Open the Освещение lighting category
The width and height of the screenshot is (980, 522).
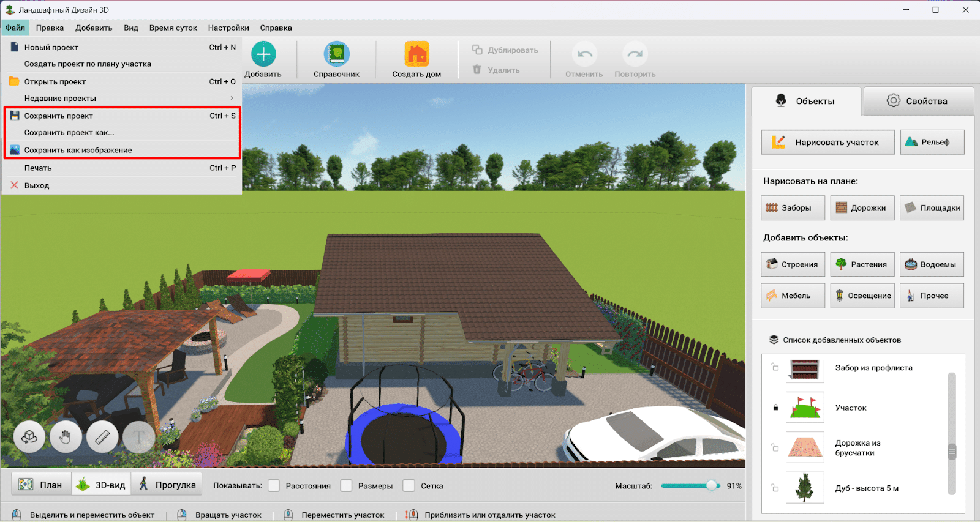862,296
